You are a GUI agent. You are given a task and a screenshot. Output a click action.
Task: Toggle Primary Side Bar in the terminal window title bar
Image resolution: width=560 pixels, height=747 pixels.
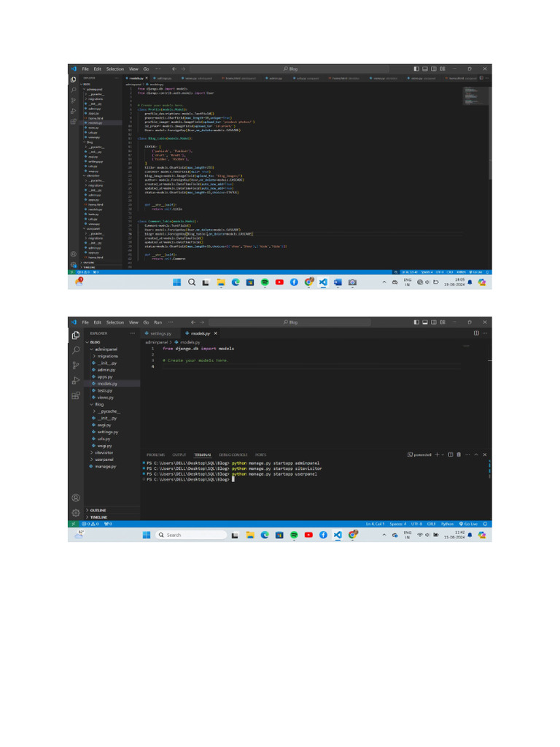(x=416, y=322)
